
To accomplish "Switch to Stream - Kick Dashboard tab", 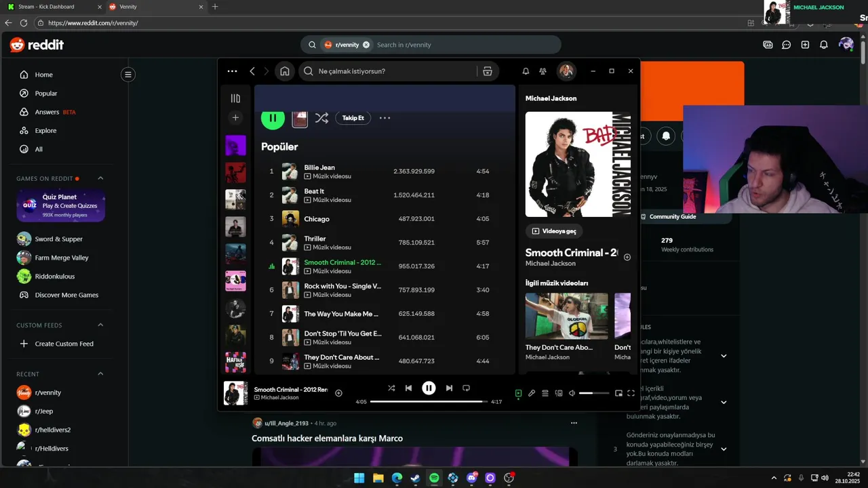I will (53, 7).
